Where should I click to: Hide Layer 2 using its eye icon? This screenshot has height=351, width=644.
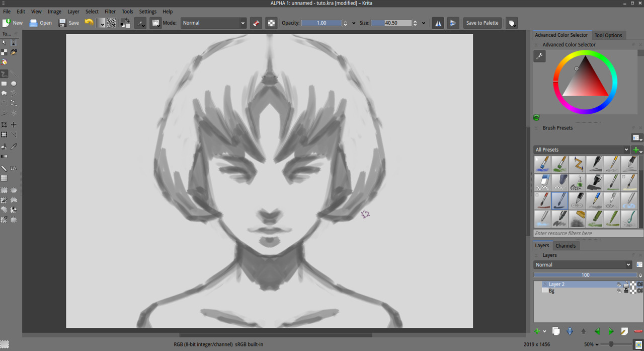point(619,285)
